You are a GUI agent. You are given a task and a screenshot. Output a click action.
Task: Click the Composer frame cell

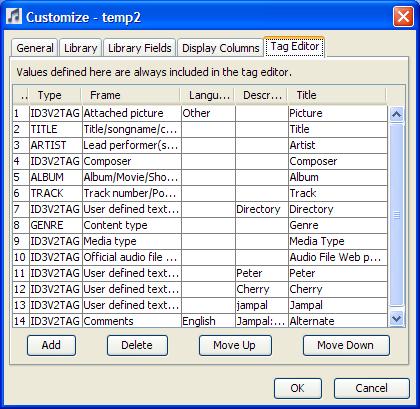[132, 161]
